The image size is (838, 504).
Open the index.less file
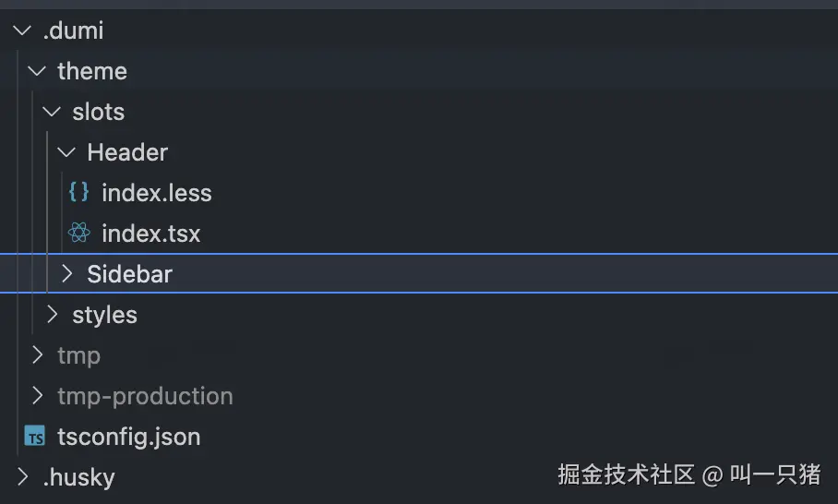pyautogui.click(x=157, y=193)
